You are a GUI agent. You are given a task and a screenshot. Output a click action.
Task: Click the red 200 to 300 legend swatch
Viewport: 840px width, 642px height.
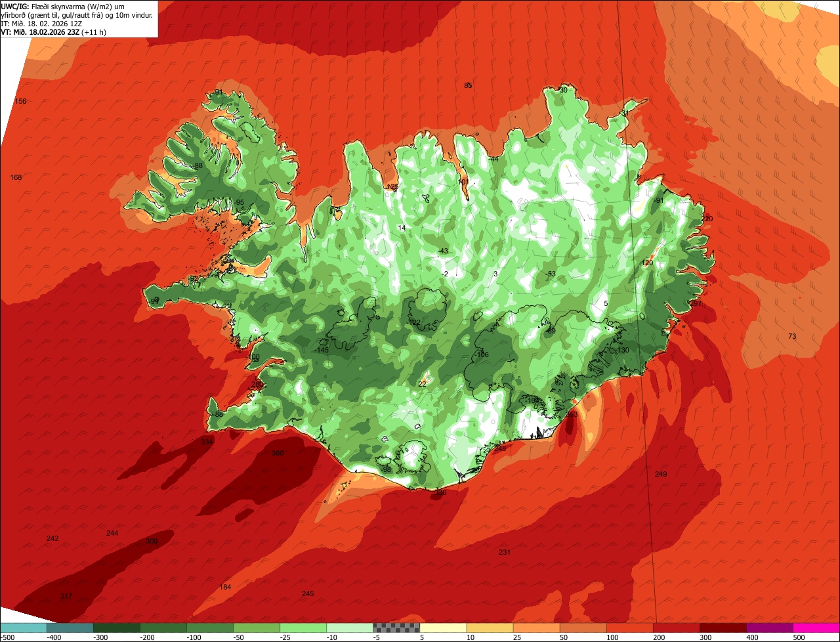pyautogui.click(x=676, y=628)
